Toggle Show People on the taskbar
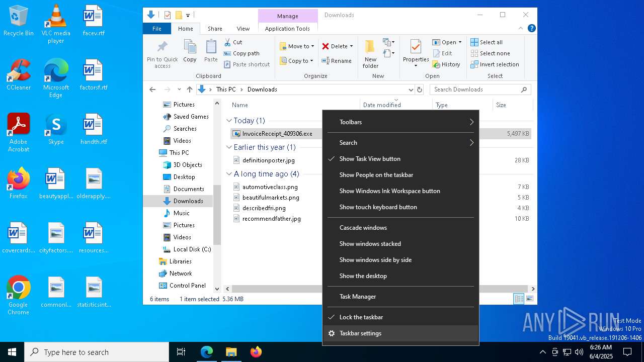The width and height of the screenshot is (644, 362). point(400,175)
